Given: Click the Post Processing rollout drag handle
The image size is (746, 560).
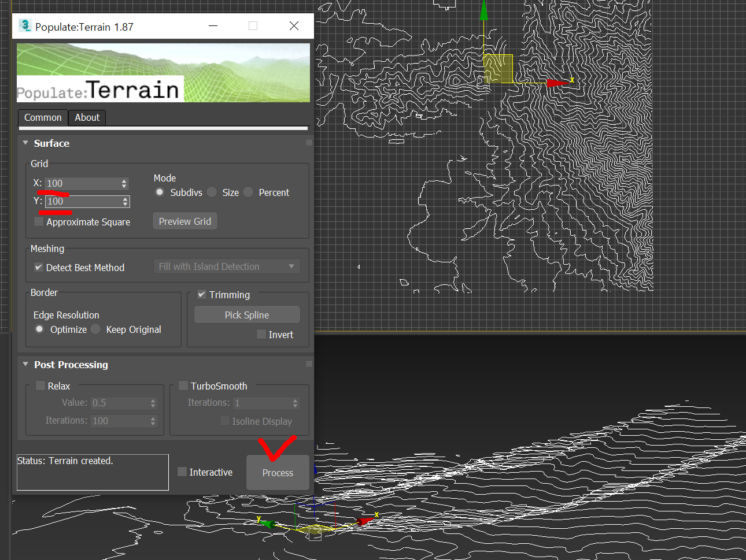Looking at the screenshot, I should click(309, 364).
